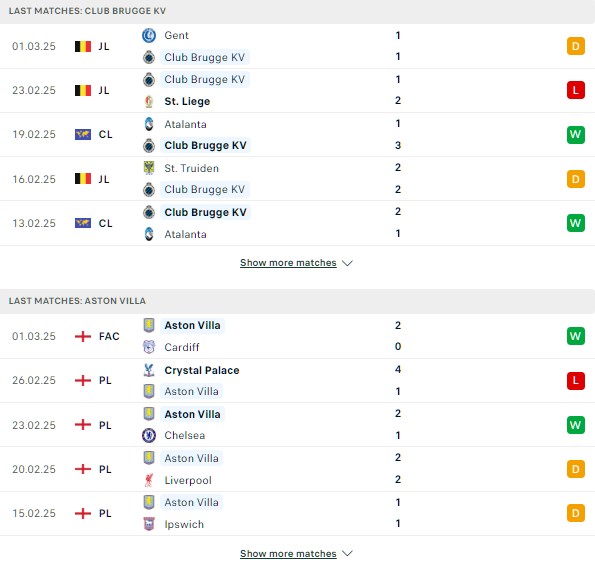Click Belgian flag on 01.03.25 Gent match
The image size is (595, 567).
tap(83, 46)
